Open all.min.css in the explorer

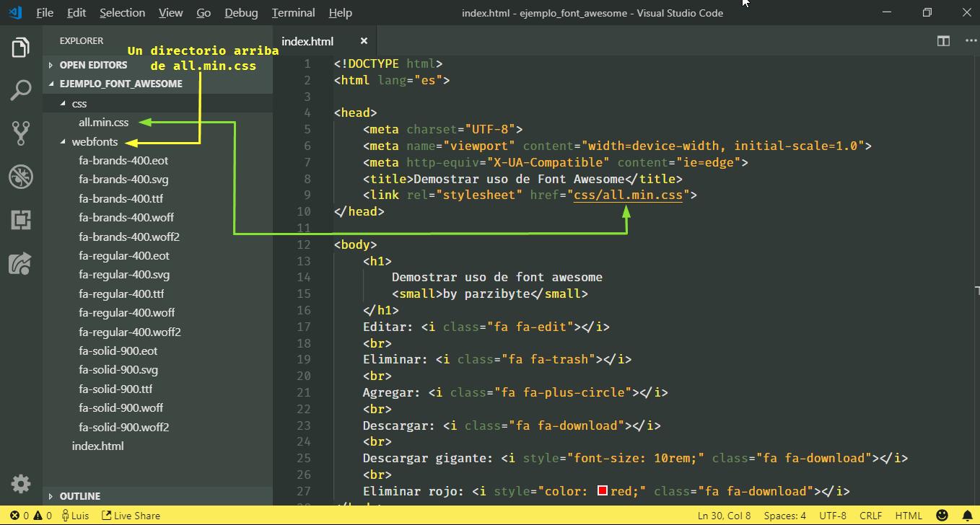[x=104, y=123]
